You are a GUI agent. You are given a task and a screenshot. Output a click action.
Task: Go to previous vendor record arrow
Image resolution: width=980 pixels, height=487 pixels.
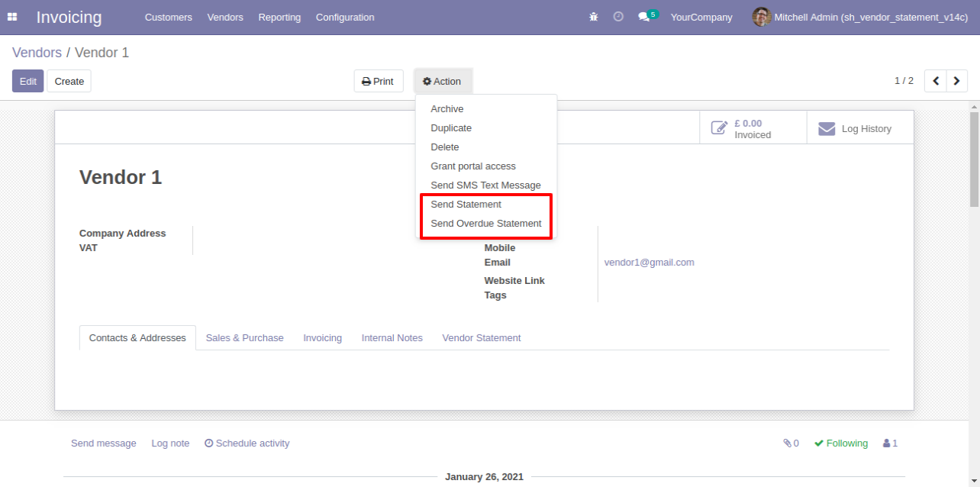click(x=936, y=81)
